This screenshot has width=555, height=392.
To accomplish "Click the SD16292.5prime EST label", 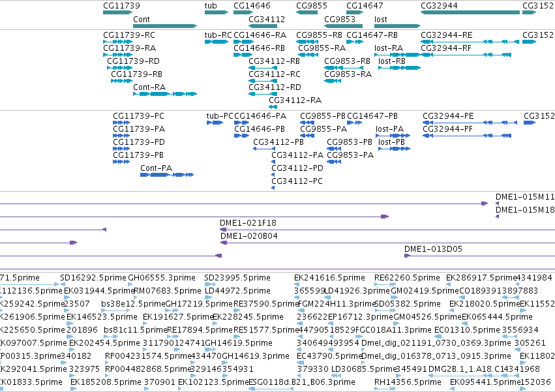I will click(93, 278).
